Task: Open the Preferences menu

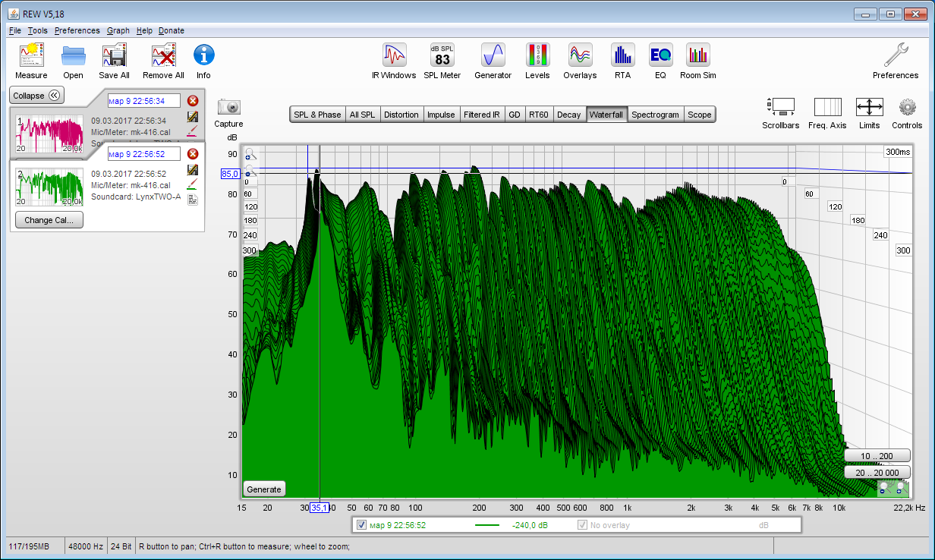Action: tap(77, 30)
